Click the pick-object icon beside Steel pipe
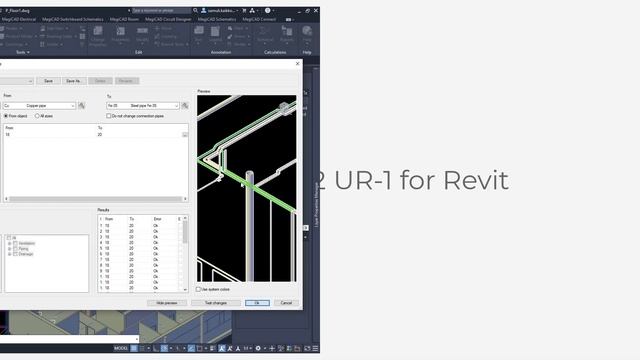 pyautogui.click(x=185, y=106)
